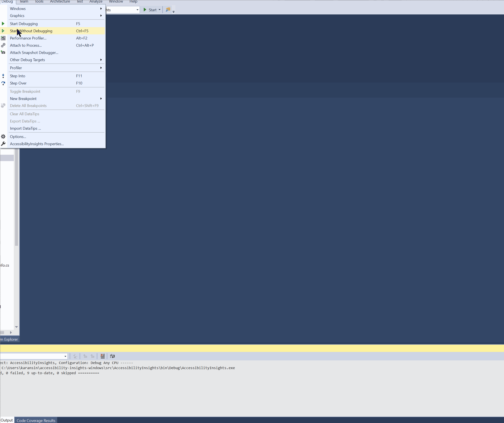504x423 pixels.
Task: Open Find in Files with the folder search icon
Action: [168, 10]
